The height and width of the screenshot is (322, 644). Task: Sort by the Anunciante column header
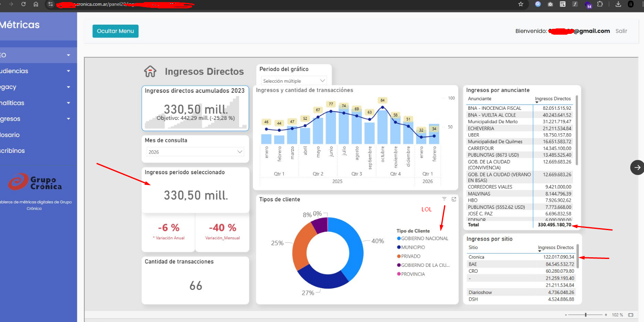pos(480,99)
